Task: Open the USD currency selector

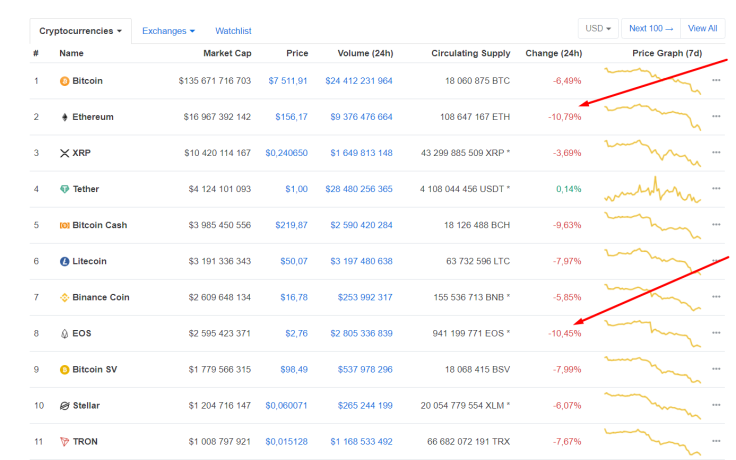Action: 598,29
